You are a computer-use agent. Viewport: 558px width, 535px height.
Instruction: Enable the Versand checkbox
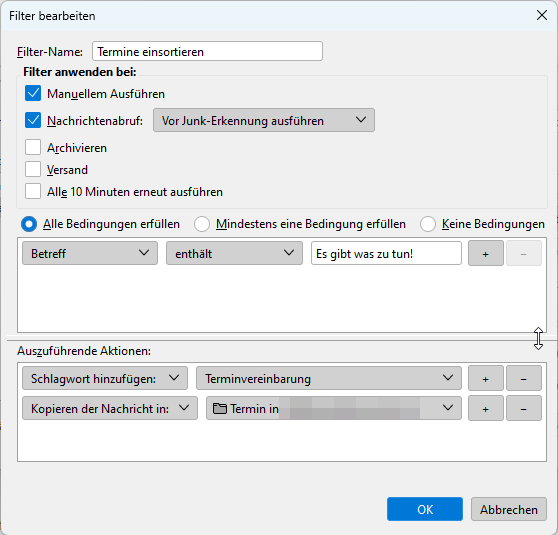(33, 169)
